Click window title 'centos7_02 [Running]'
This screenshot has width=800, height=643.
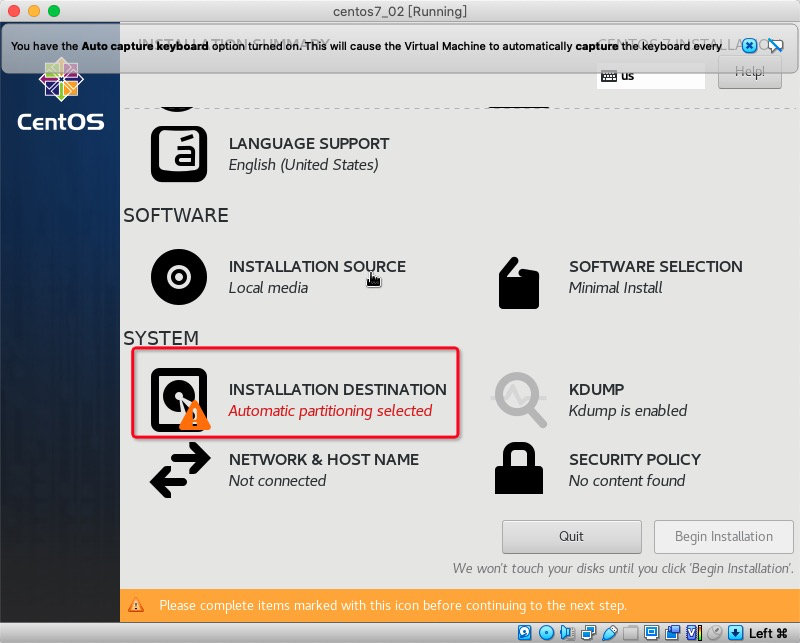coord(400,11)
